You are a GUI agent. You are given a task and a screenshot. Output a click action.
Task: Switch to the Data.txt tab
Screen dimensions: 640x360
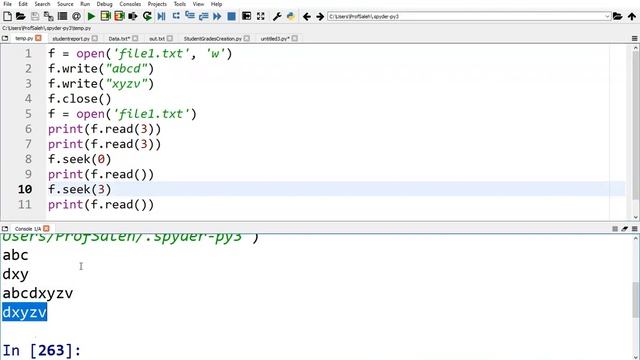[119, 39]
